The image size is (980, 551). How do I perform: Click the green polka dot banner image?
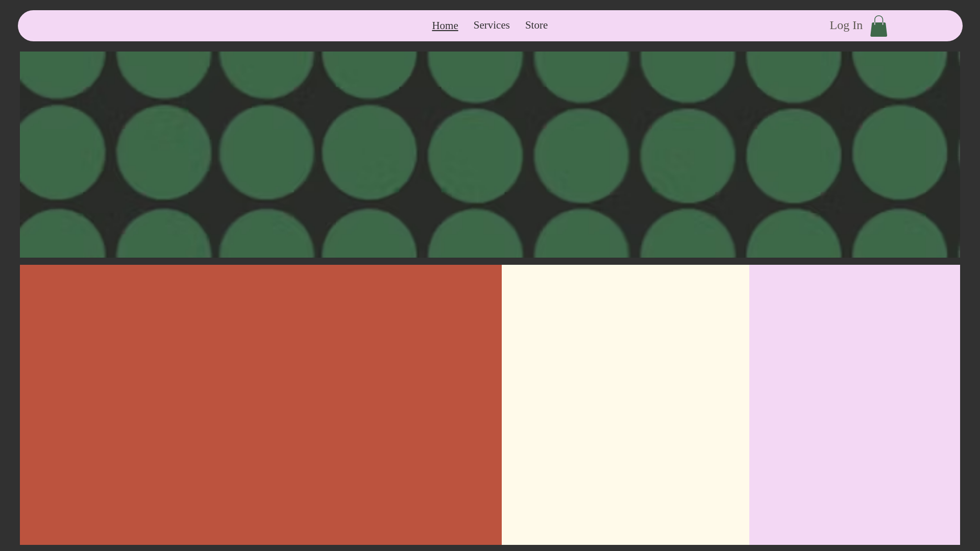click(x=489, y=154)
